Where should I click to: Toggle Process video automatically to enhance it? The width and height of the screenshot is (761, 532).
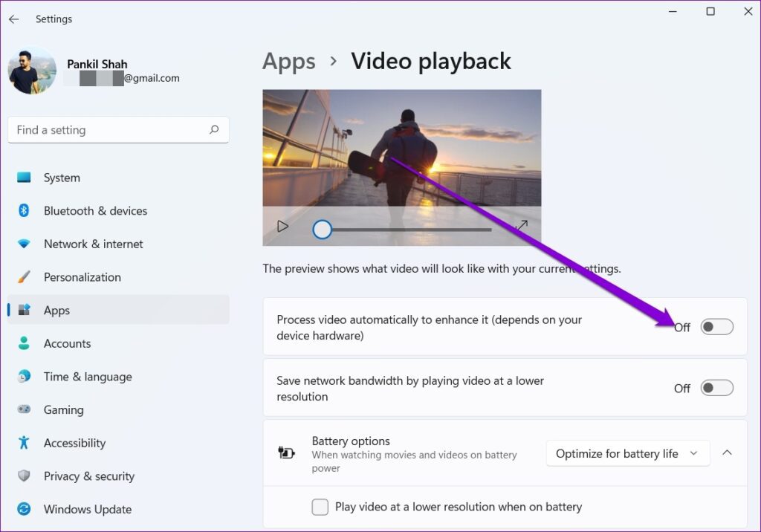[x=716, y=327]
